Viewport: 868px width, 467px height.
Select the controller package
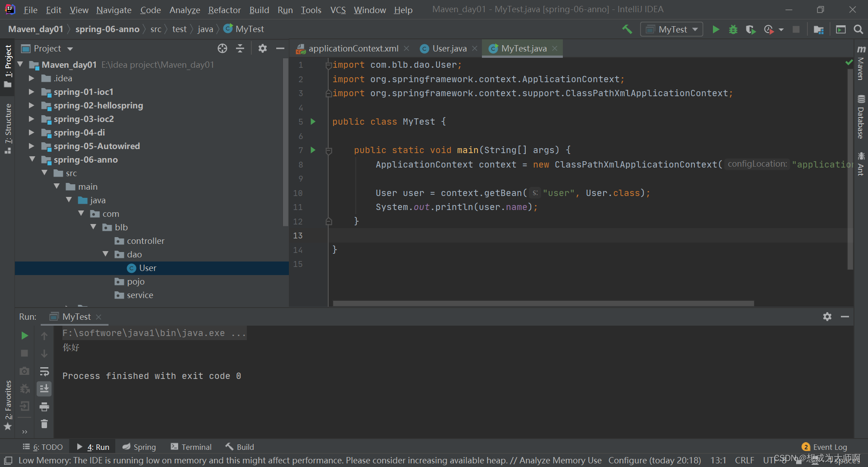coord(145,241)
